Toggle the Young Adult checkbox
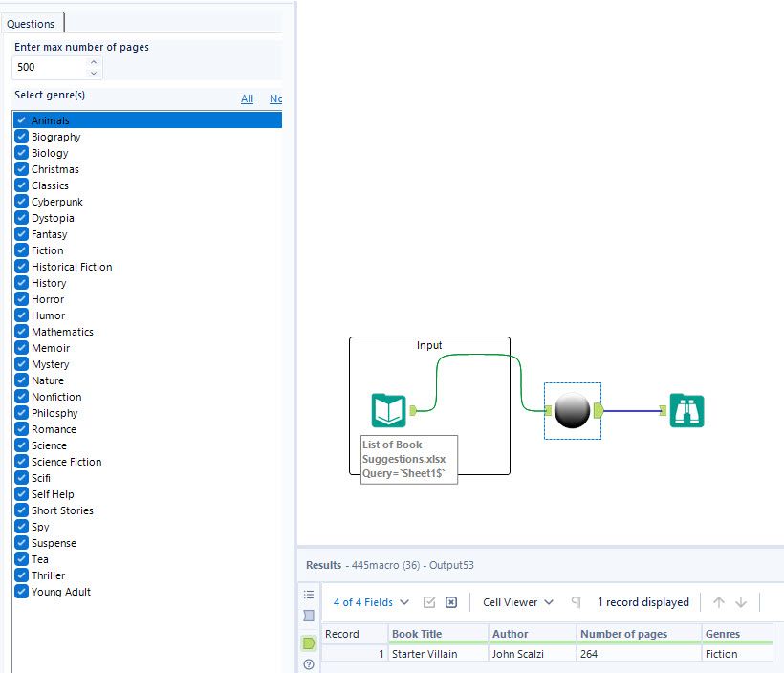784x673 pixels. (22, 592)
